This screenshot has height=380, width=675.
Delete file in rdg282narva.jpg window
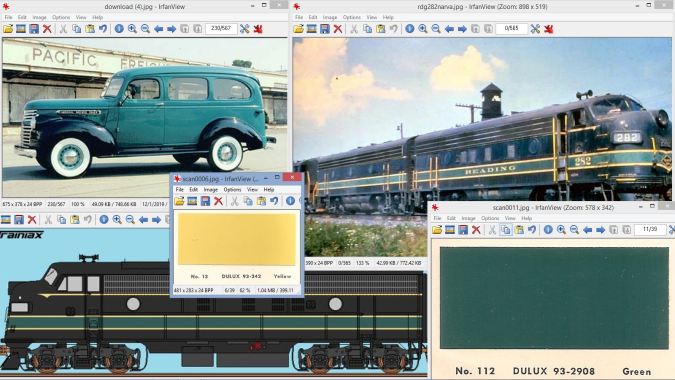coord(338,29)
